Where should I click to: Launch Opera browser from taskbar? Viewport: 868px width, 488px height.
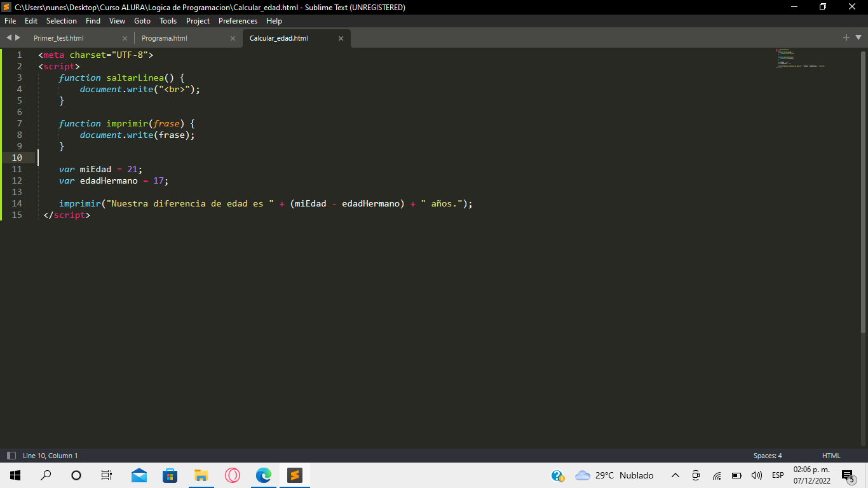pos(233,475)
